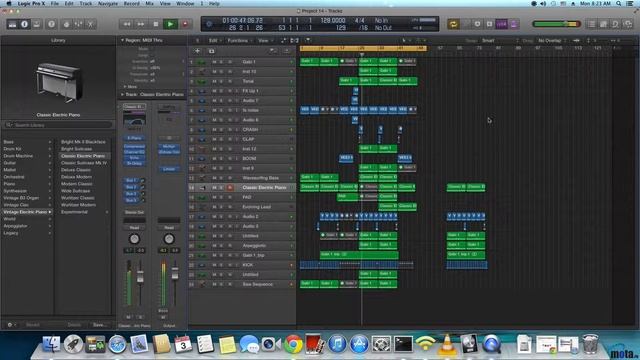Open the Record menu
The width and height of the screenshot is (640, 360).
click(131, 3)
